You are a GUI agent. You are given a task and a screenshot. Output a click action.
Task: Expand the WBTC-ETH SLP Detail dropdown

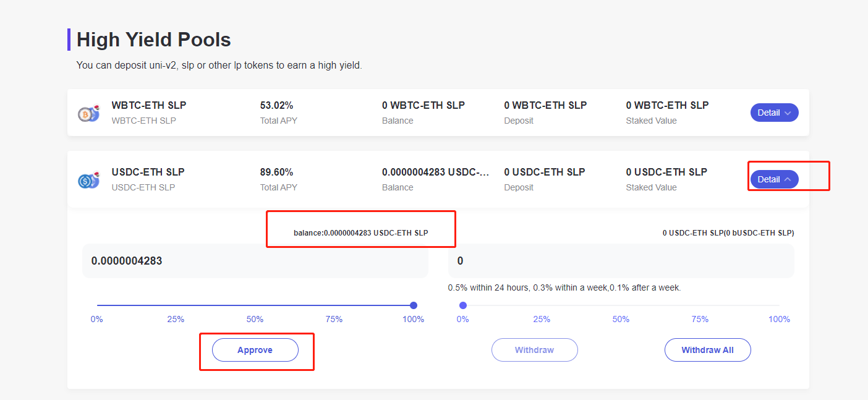(x=774, y=113)
